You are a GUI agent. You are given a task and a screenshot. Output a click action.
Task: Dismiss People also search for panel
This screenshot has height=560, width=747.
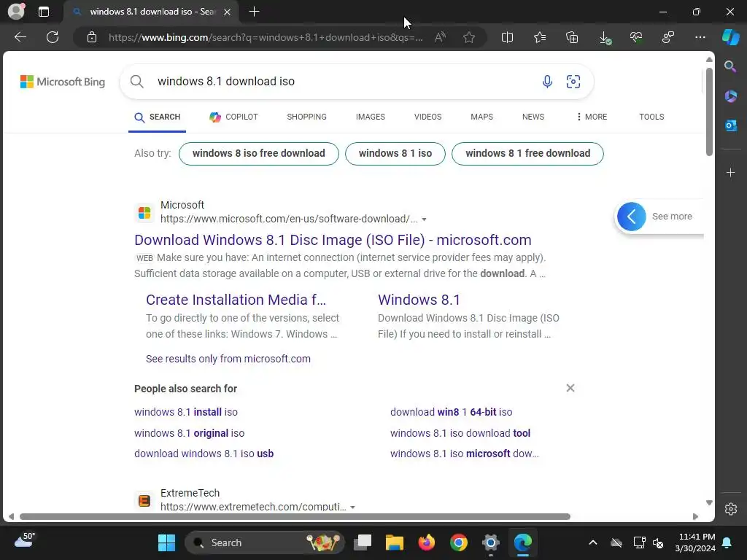[x=570, y=388]
